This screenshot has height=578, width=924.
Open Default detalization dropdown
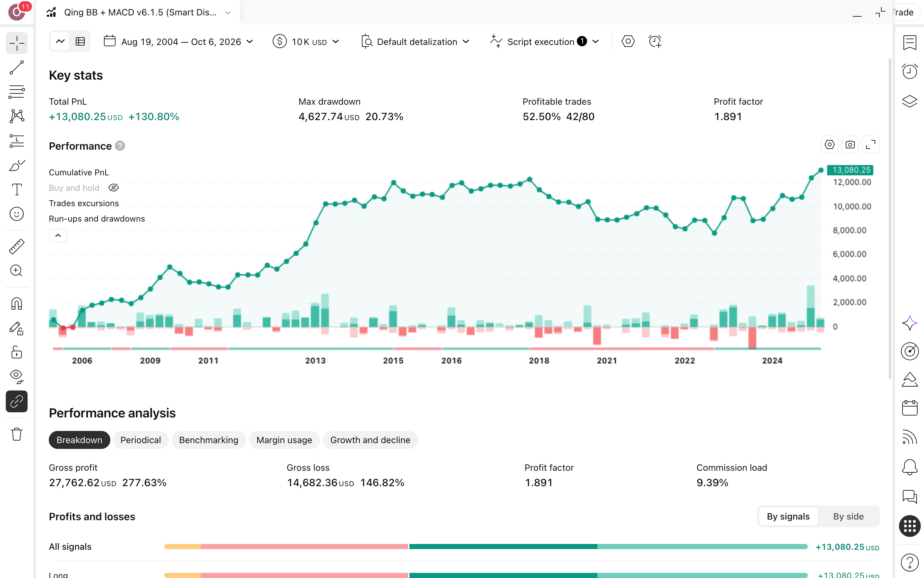tap(415, 41)
